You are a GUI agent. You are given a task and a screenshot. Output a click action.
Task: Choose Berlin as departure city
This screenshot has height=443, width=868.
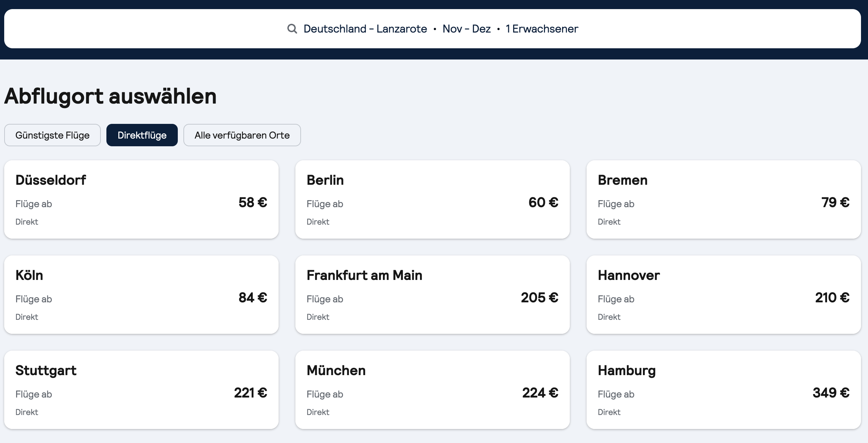[432, 199]
